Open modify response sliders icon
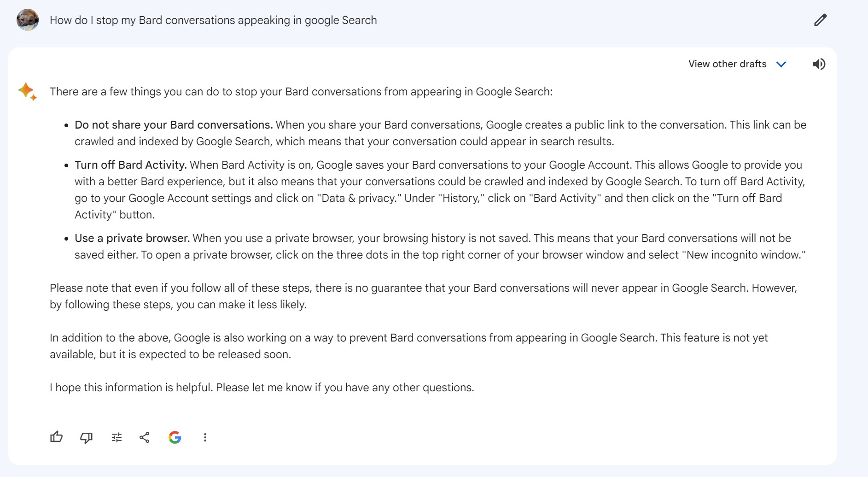This screenshot has height=477, width=868. point(117,437)
